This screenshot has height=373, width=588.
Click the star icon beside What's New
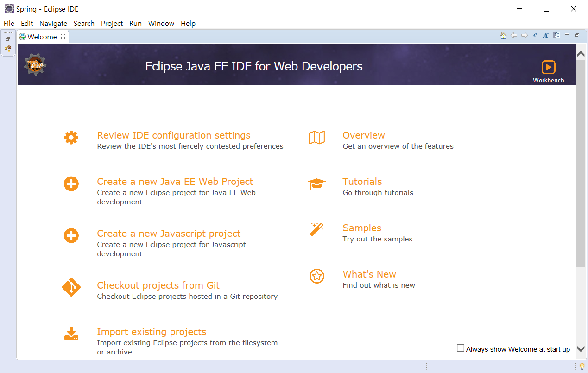click(317, 277)
